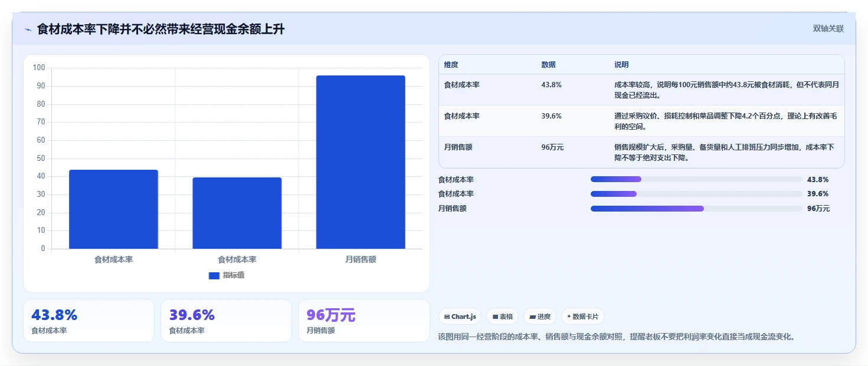The height and width of the screenshot is (366, 868).
Task: Click the 39.6% progress bar
Action: (x=696, y=194)
